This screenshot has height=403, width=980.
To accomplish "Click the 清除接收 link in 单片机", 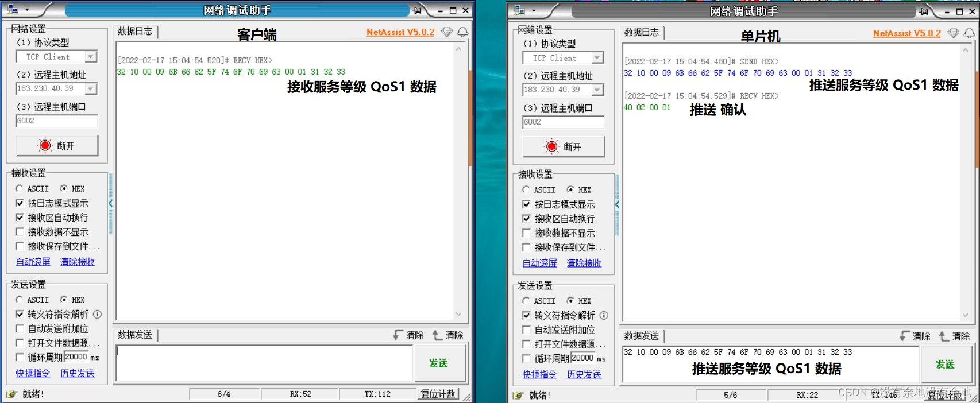I will click(584, 263).
